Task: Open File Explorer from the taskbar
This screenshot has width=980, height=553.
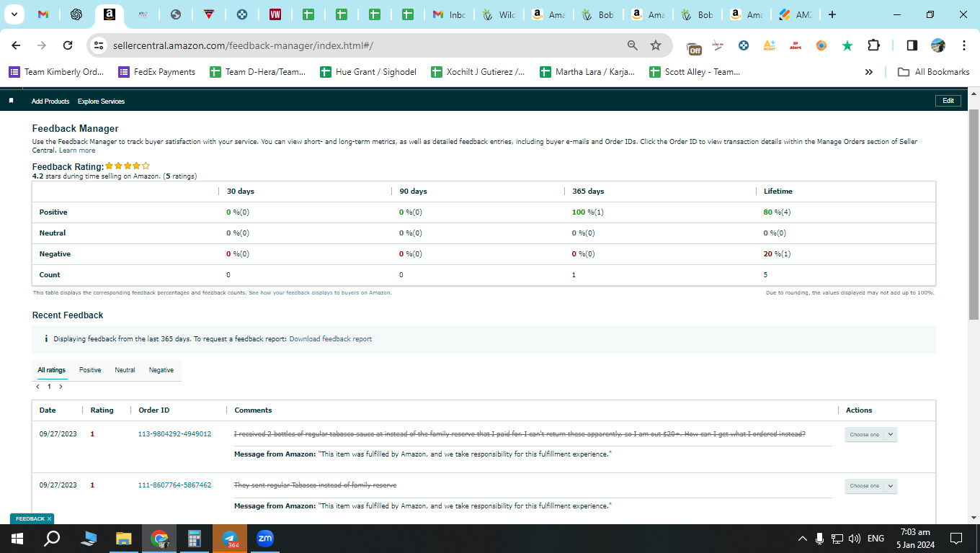Action: [x=124, y=539]
